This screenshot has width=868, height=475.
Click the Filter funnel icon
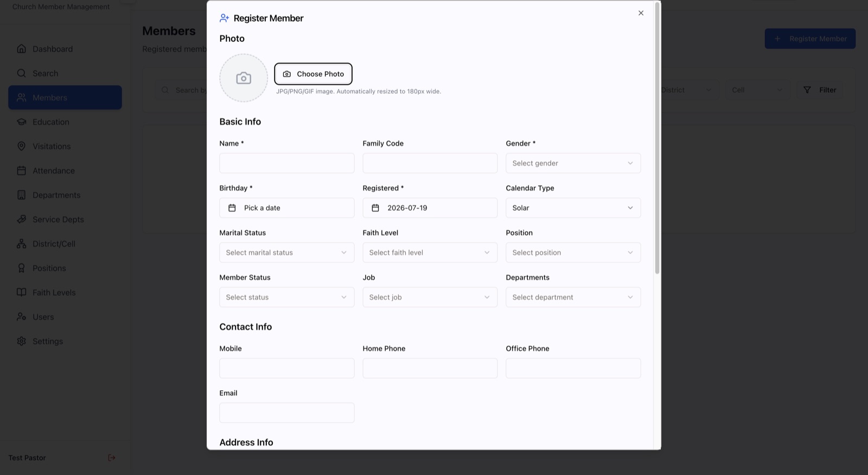807,90
